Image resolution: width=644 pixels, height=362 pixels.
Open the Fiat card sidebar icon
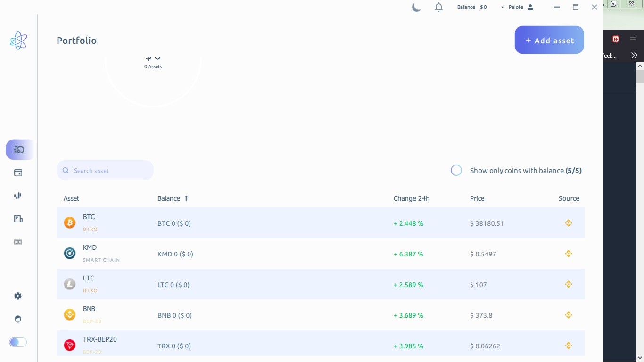pos(18,242)
